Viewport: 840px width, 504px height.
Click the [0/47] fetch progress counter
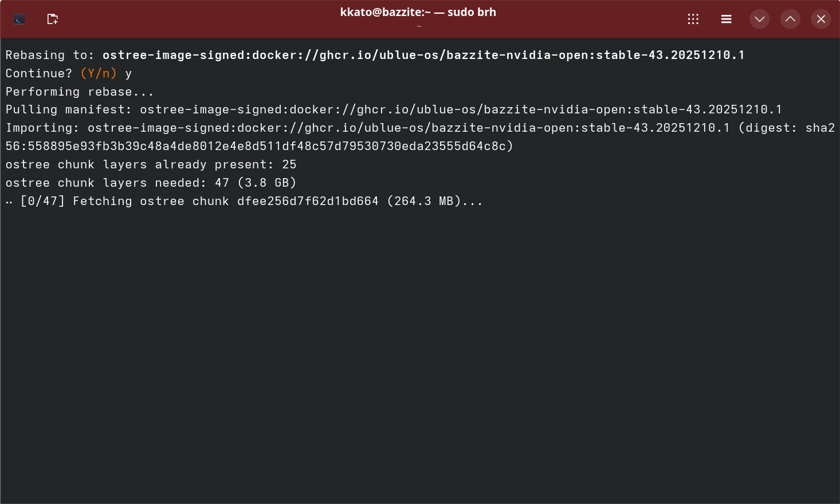point(42,201)
